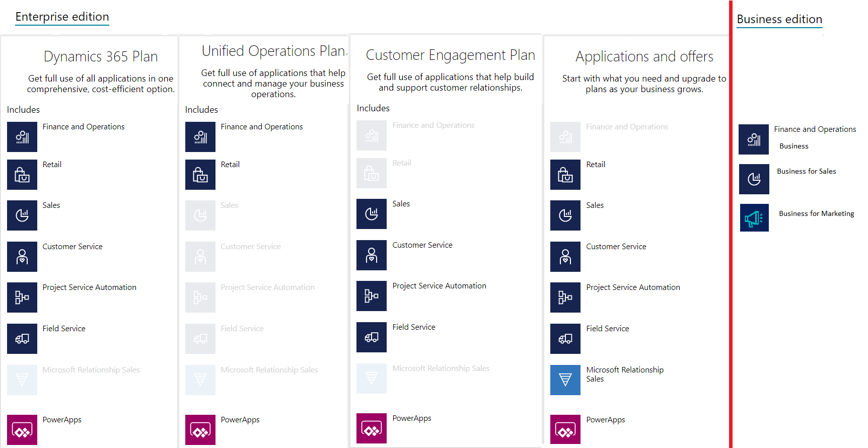The image size is (868, 448).
Task: Click Finance and Operations Business icon in Business edition
Action: (x=754, y=139)
